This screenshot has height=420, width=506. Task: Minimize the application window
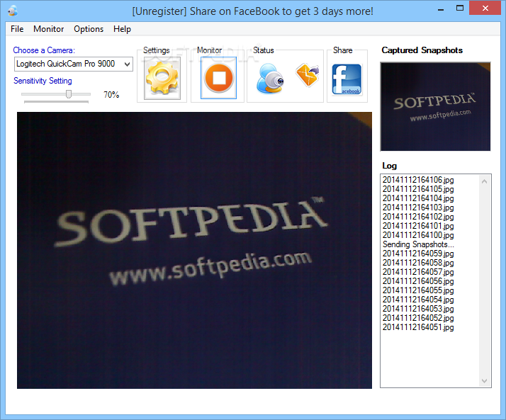pyautogui.click(x=441, y=8)
